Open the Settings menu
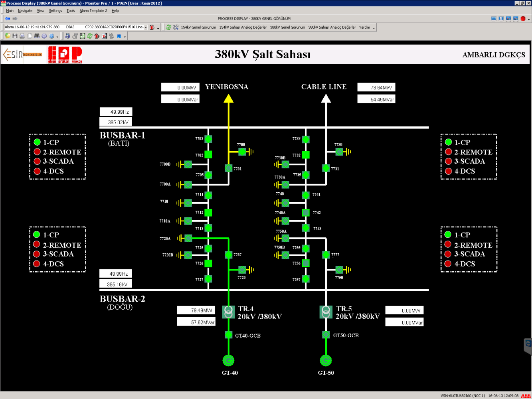This screenshot has height=399, width=532. pyautogui.click(x=55, y=11)
